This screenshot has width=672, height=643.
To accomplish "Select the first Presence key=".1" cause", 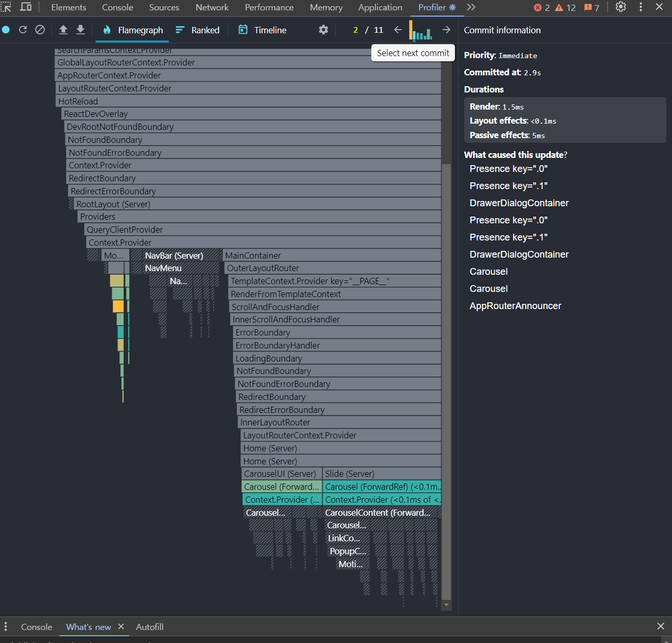I will [508, 186].
